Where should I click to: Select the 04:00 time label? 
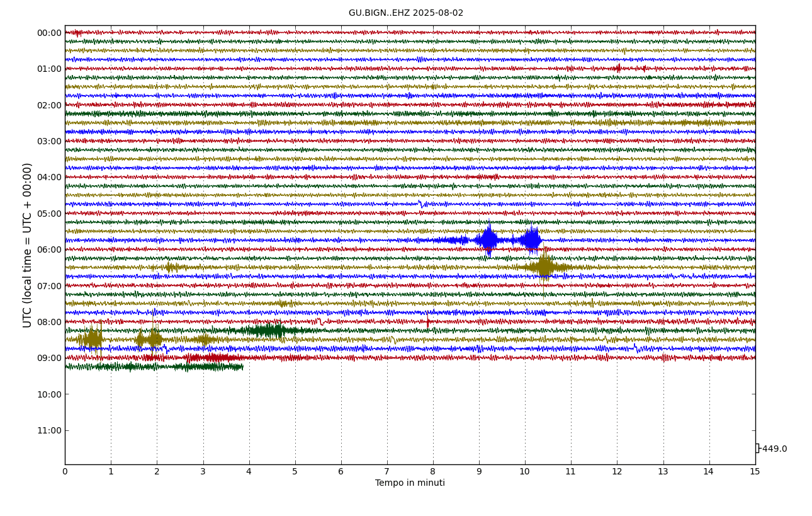pyautogui.click(x=49, y=177)
